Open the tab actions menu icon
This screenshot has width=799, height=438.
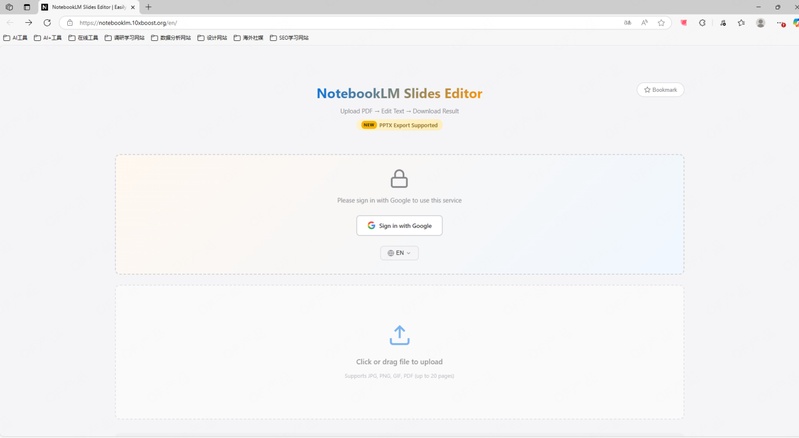coord(27,7)
